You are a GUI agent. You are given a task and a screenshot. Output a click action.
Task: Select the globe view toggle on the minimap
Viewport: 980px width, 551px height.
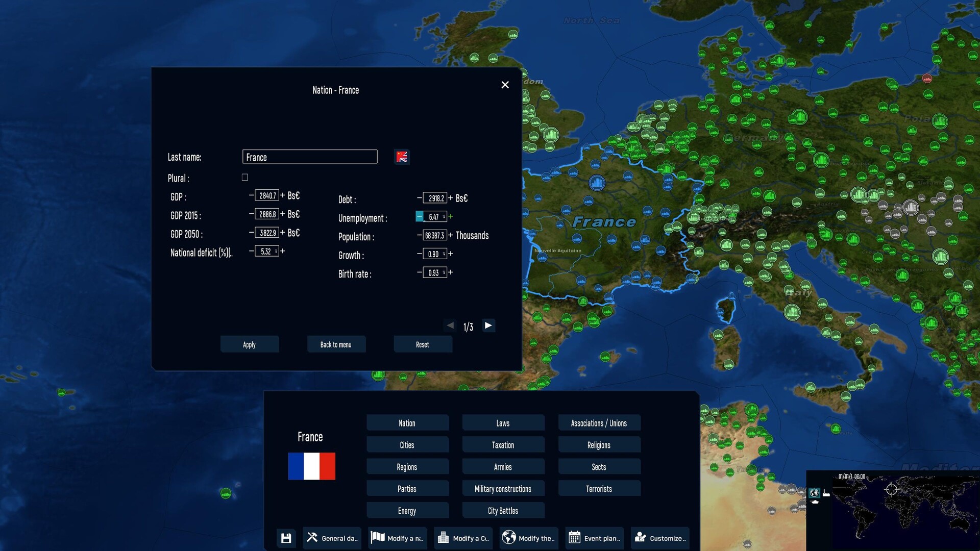coord(814,493)
